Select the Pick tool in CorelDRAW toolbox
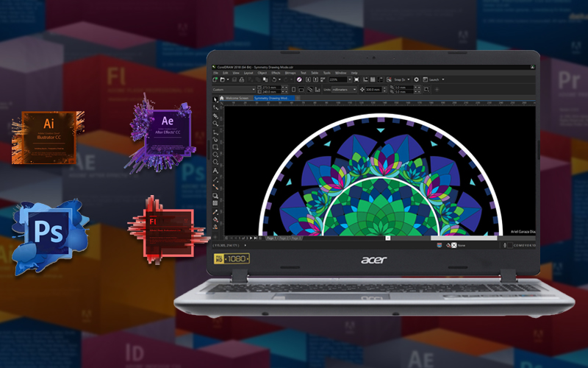Viewport: 588px width, 368px height. coord(215,99)
